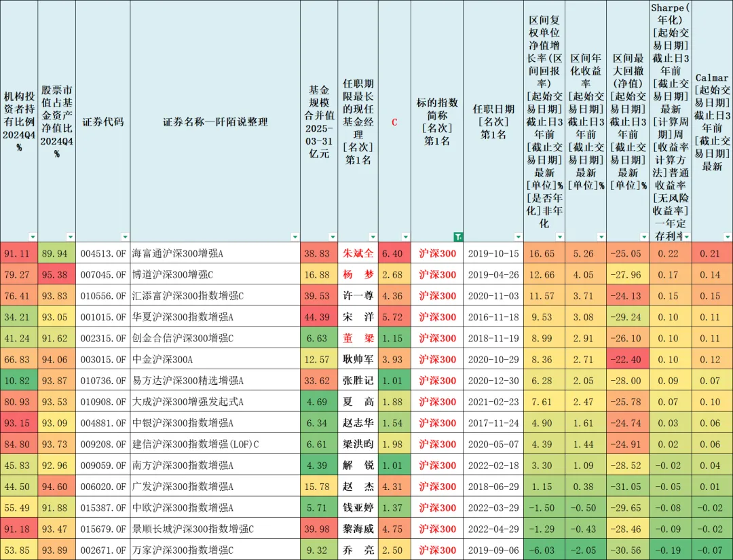Viewport: 733px width, 560px height.
Task: Select code cell 007045.OF
Action: (x=103, y=274)
